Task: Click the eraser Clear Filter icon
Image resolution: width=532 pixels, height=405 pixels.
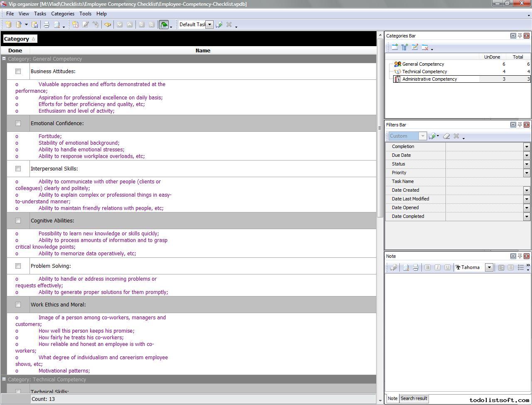Action: pyautogui.click(x=446, y=136)
